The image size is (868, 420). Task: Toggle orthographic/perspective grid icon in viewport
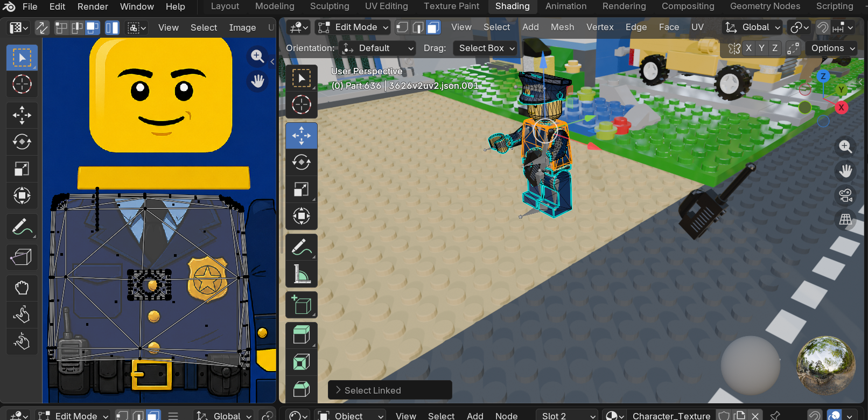point(845,219)
